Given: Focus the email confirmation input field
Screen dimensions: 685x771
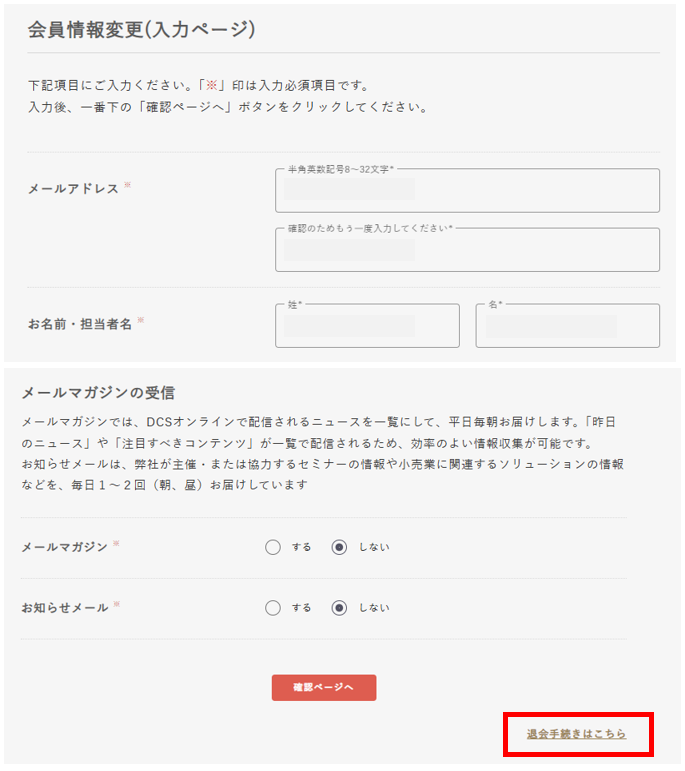Looking at the screenshot, I should [467, 250].
